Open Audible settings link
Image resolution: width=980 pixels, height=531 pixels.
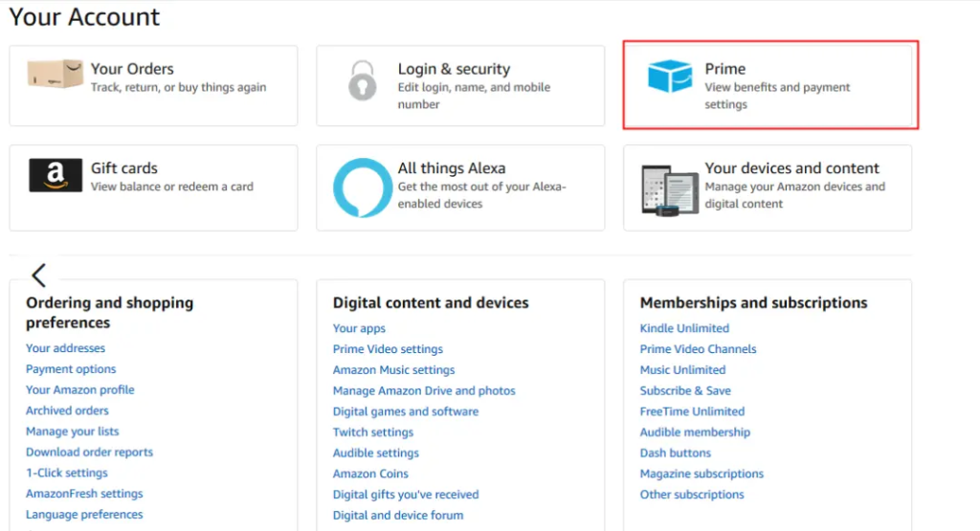point(375,453)
